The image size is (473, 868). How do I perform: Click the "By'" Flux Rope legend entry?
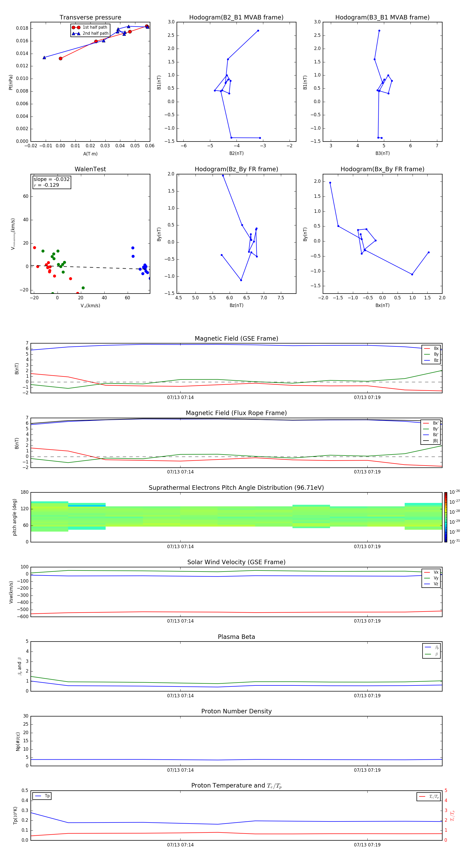click(431, 429)
